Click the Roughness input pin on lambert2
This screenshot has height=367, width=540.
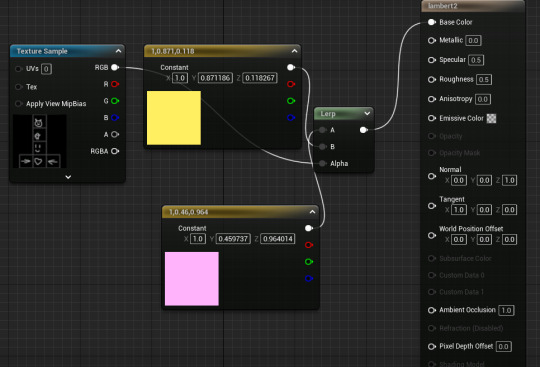[432, 80]
